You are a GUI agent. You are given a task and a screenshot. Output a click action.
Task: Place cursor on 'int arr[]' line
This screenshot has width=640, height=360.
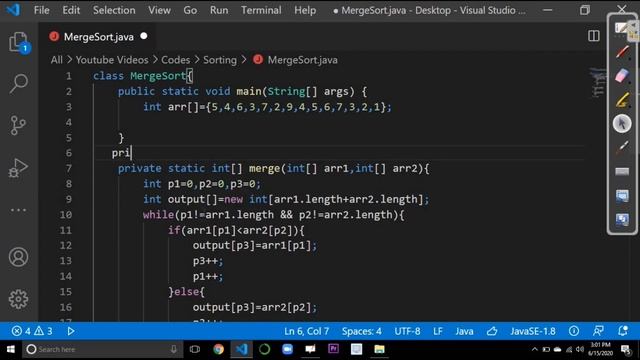[267, 107]
